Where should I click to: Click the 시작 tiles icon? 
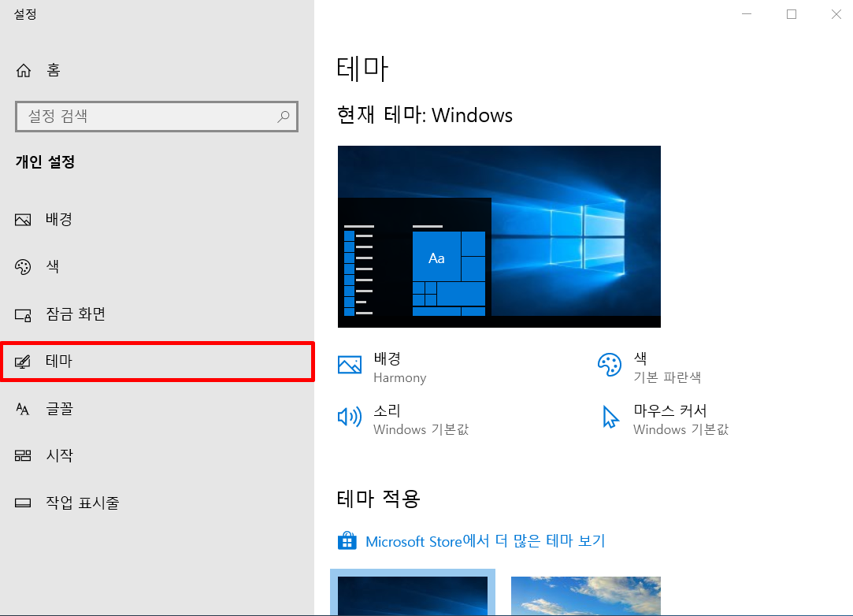23,455
